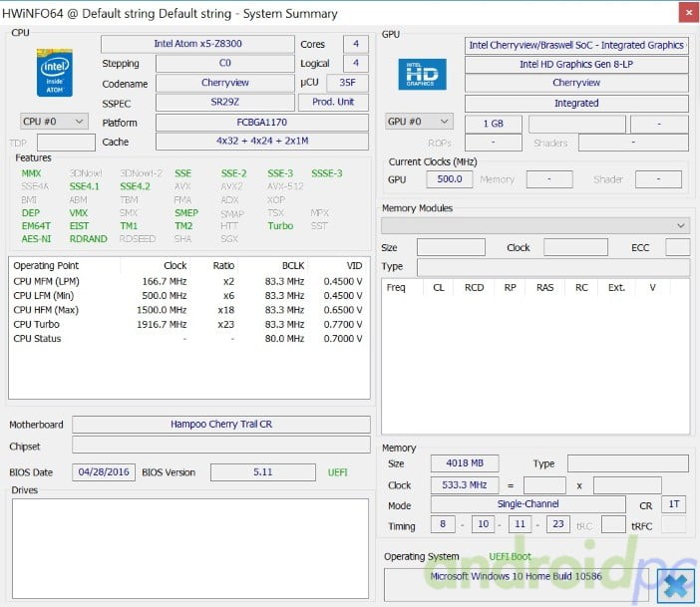Click the UEFI Boot label
Screen dimensions: 700x607
coord(510,556)
